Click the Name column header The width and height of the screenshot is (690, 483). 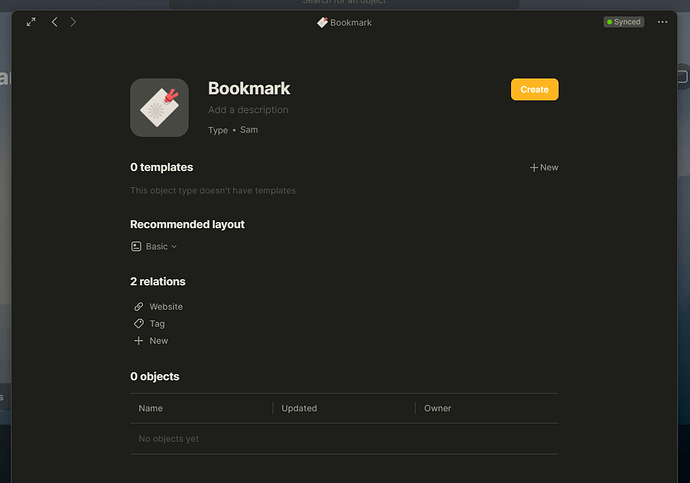[x=150, y=408]
